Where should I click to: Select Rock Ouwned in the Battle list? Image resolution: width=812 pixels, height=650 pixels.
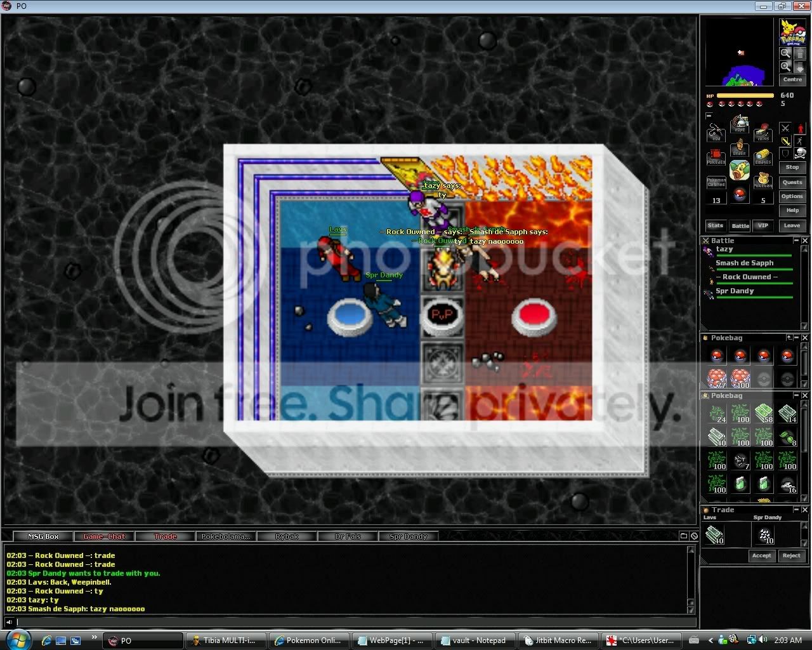coord(749,279)
